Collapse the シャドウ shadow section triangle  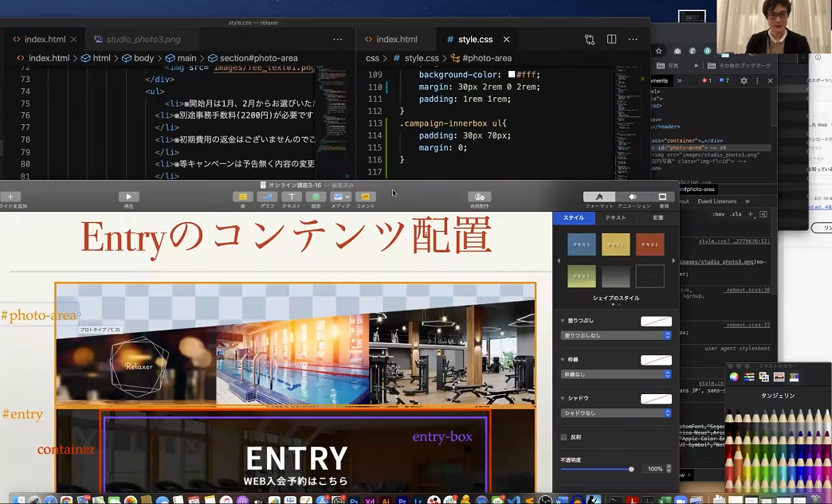tap(562, 398)
